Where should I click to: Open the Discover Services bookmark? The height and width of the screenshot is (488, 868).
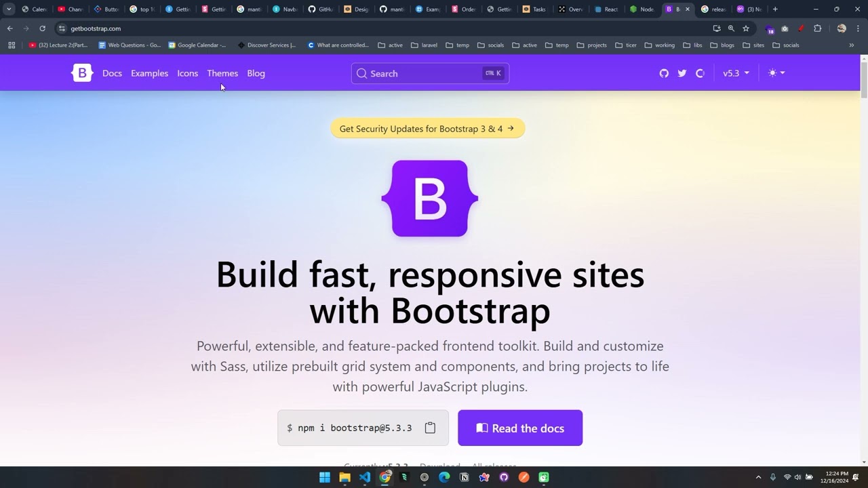267,45
